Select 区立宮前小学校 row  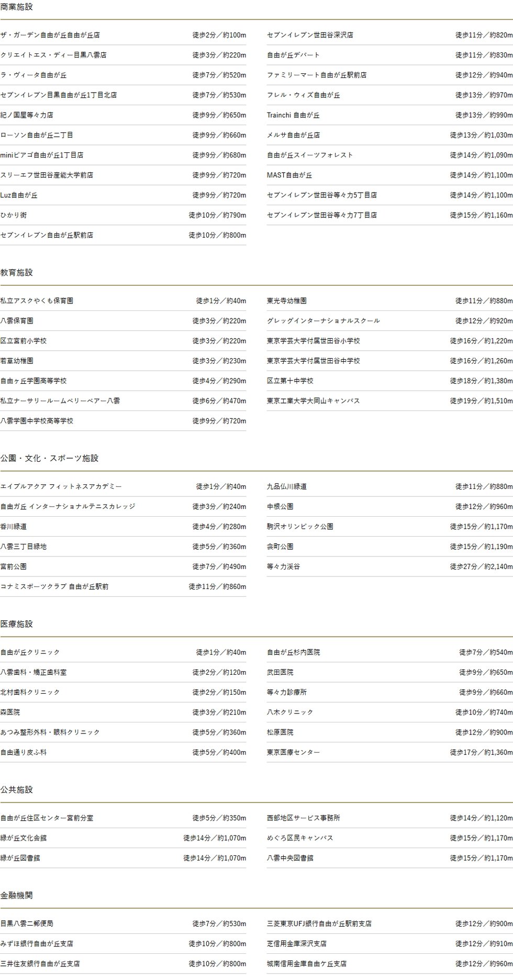(123, 341)
